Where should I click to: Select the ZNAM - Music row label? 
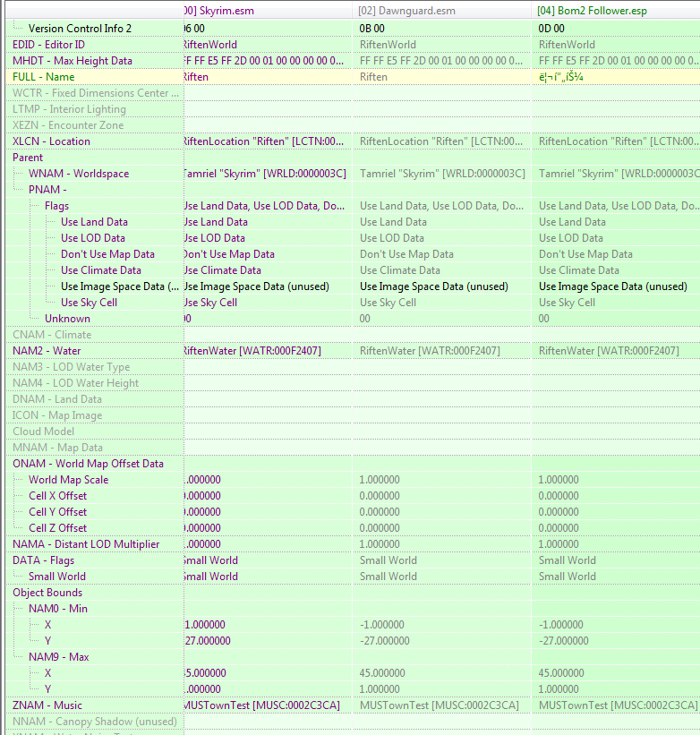tap(47, 705)
